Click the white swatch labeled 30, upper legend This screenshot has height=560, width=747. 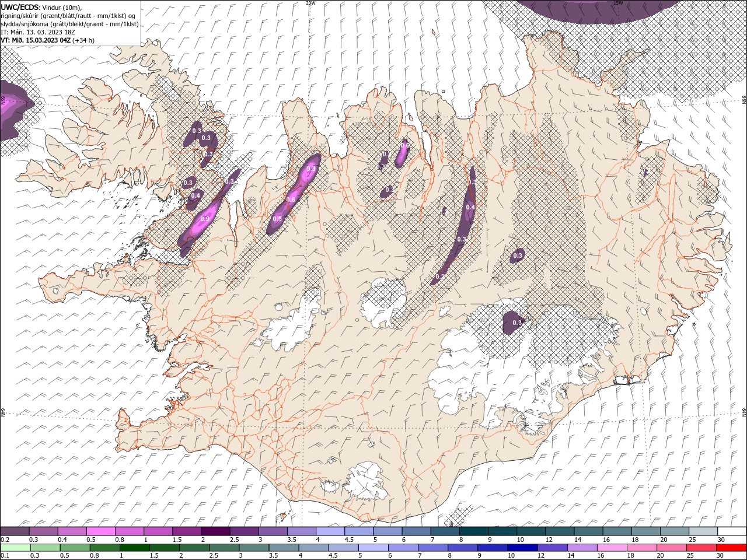click(x=732, y=531)
